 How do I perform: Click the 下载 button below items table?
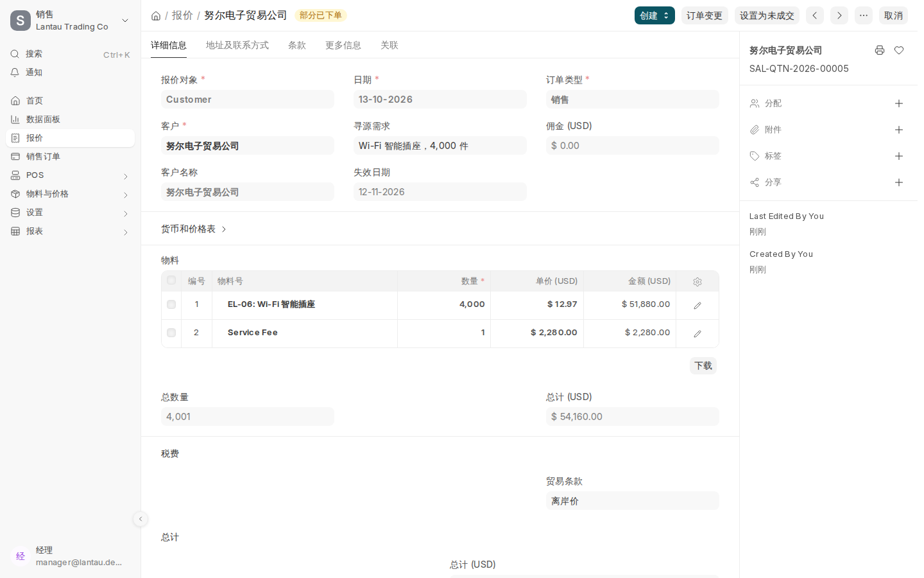coord(703,365)
